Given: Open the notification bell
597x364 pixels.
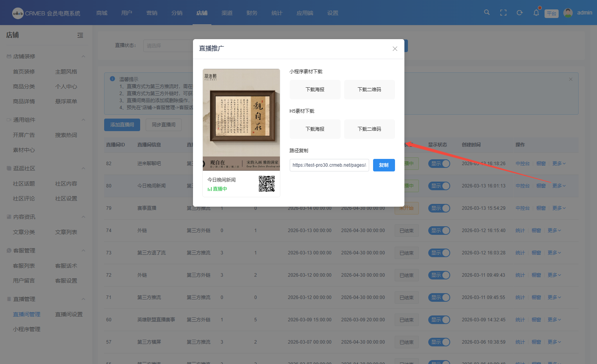Looking at the screenshot, I should (x=536, y=13).
